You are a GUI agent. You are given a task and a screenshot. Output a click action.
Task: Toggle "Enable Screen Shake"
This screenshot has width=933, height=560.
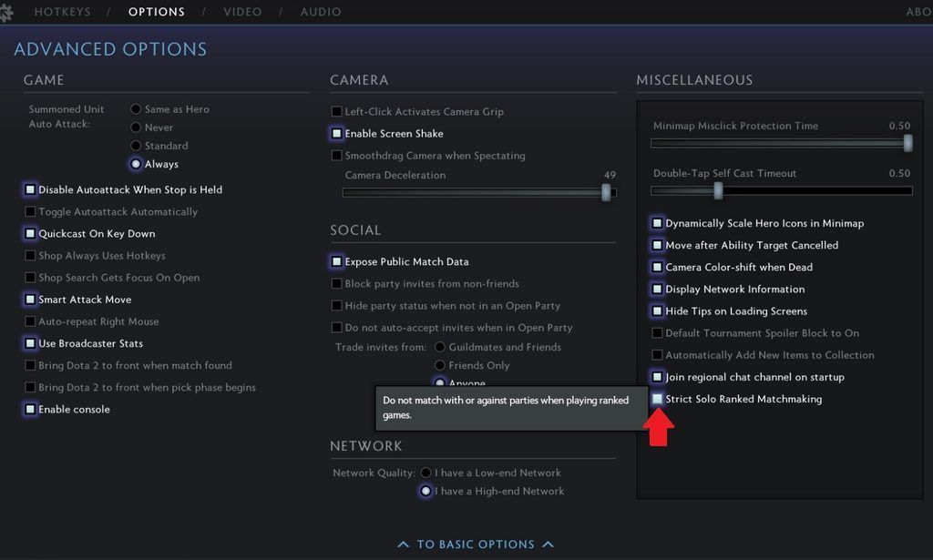pos(336,134)
